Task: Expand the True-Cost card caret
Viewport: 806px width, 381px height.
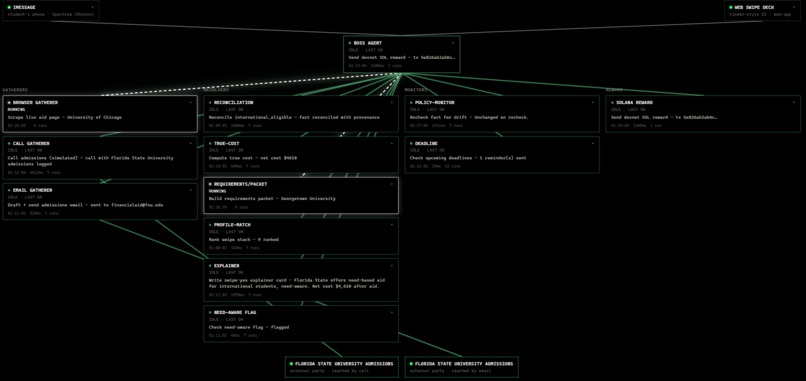Action: (391, 143)
